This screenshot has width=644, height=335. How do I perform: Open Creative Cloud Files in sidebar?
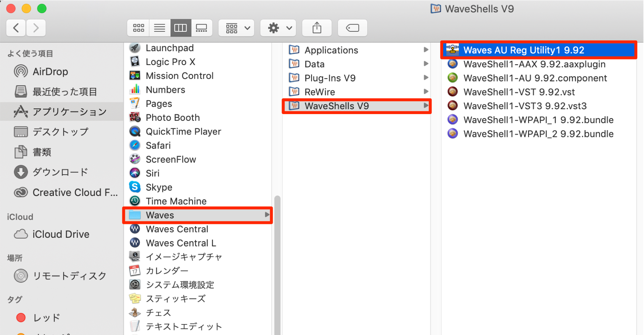click(x=62, y=192)
